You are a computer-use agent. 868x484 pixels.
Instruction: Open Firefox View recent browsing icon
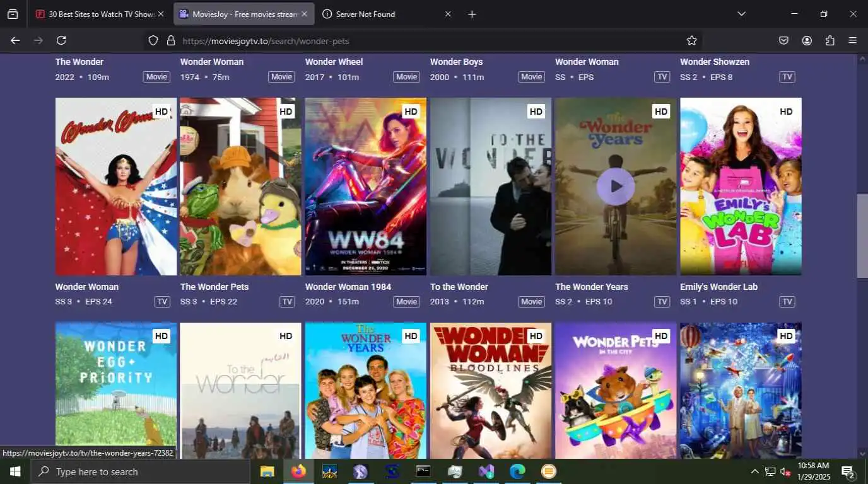13,14
